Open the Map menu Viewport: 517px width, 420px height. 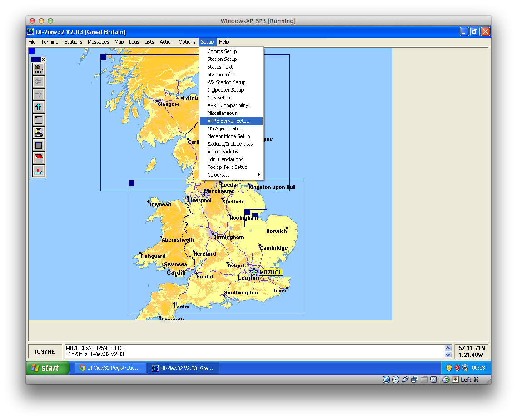[x=119, y=42]
